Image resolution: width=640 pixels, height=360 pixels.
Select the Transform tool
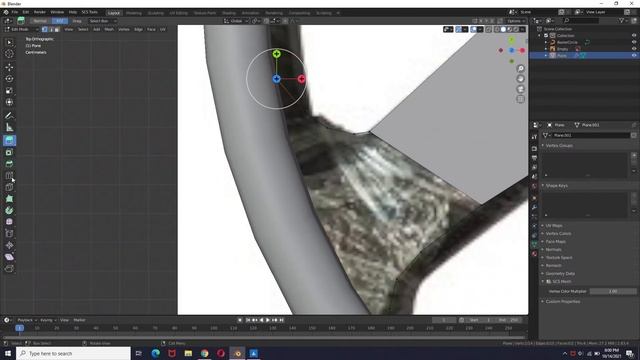(9, 102)
